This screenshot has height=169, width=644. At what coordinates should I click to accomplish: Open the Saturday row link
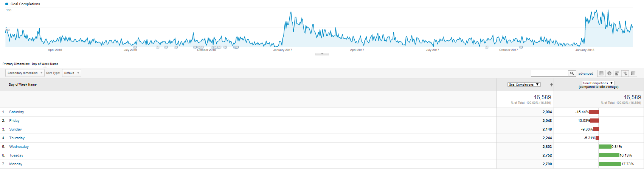[x=17, y=112]
